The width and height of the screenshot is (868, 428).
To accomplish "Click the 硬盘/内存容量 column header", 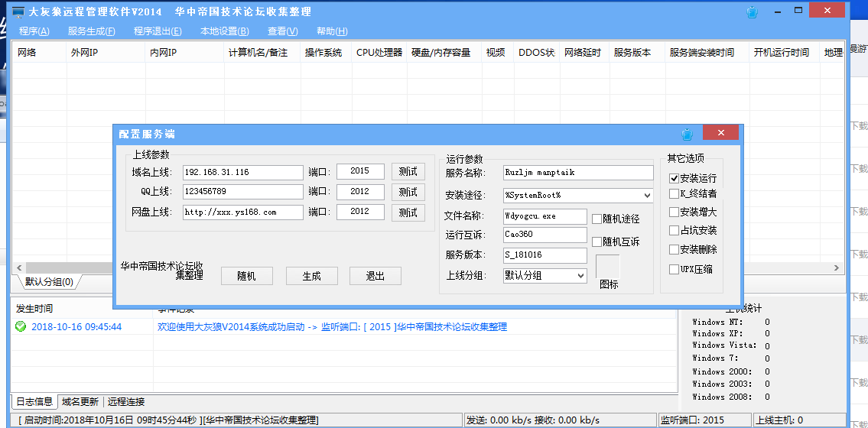I will point(444,53).
